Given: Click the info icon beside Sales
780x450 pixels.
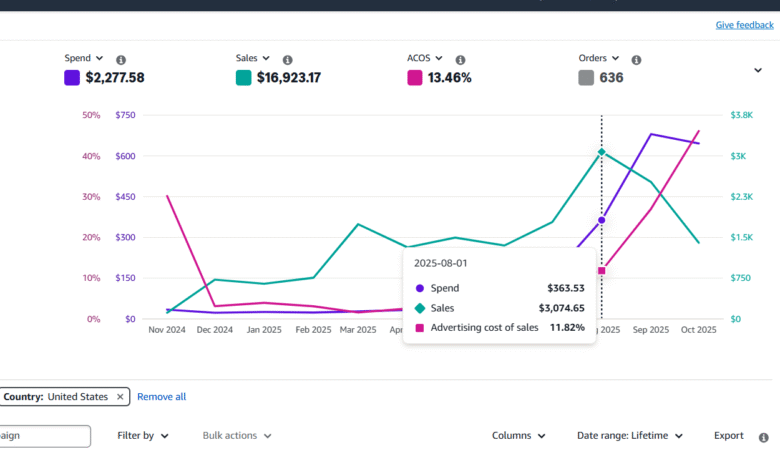Looking at the screenshot, I should click(x=288, y=60).
